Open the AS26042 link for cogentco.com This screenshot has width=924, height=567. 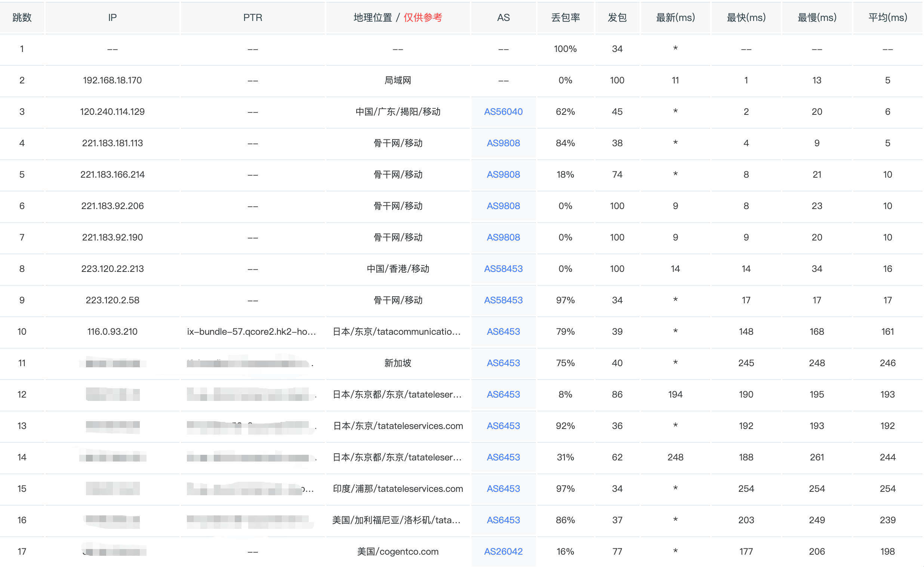coord(503,552)
